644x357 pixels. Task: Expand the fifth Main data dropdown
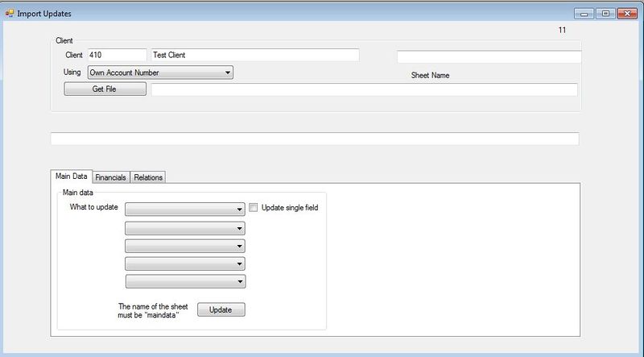(186, 282)
